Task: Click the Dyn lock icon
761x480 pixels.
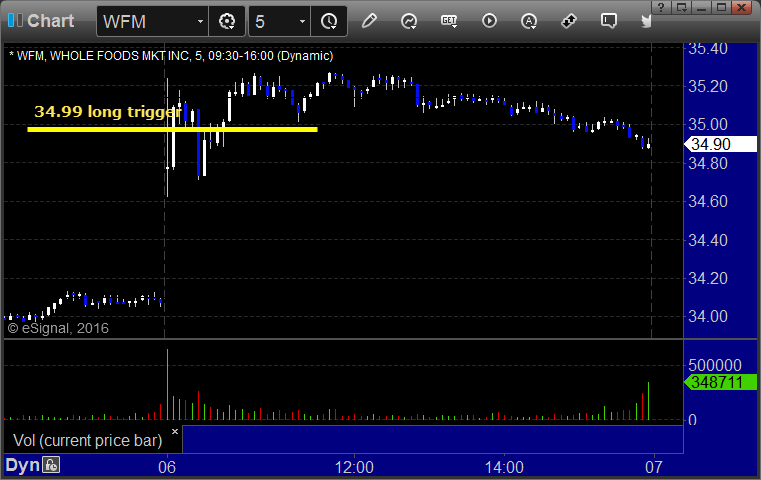Action: pos(50,465)
